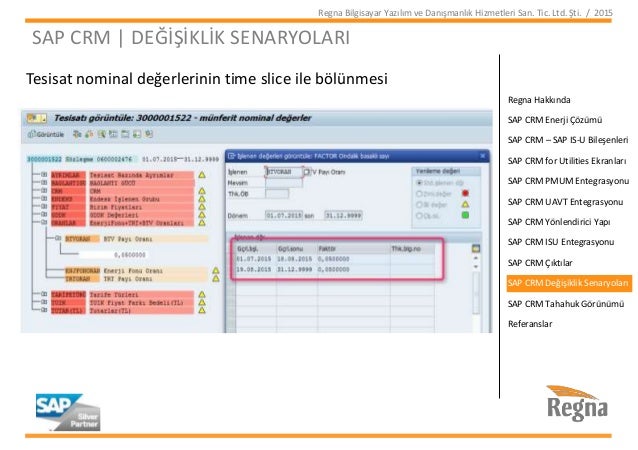Click warning triangle on ORANLAR row

click(x=202, y=223)
